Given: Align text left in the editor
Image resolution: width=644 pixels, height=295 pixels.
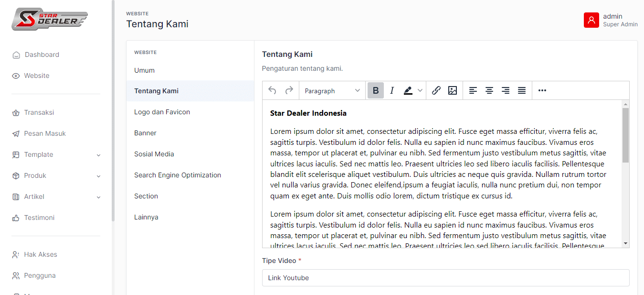Looking at the screenshot, I should tap(473, 90).
